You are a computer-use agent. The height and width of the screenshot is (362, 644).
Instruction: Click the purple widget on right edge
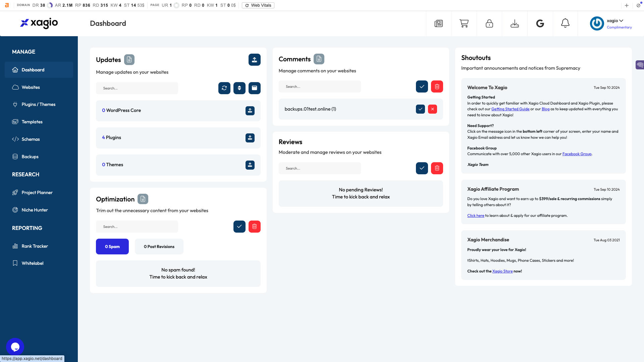(640, 65)
